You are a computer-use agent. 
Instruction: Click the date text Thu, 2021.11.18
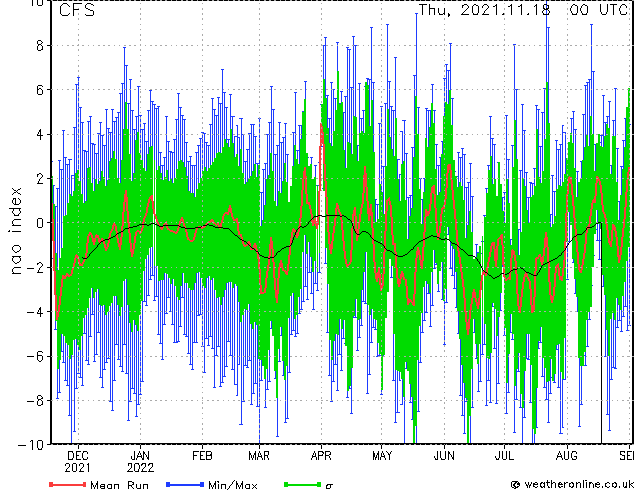click(484, 10)
